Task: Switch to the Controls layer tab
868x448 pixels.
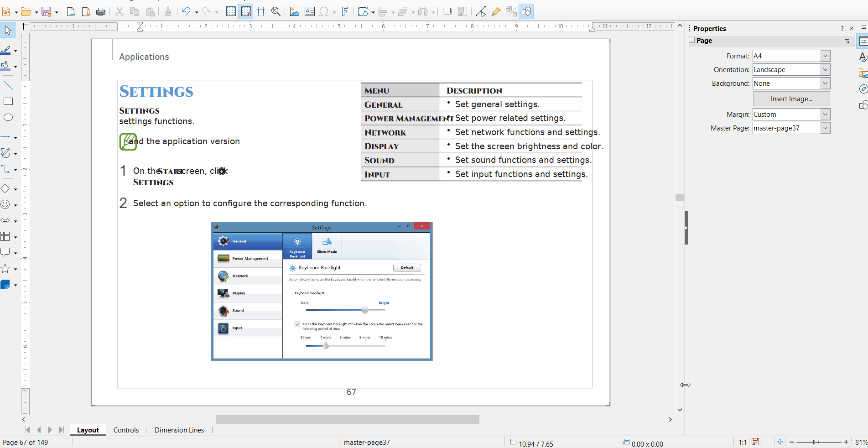Action: point(126,430)
